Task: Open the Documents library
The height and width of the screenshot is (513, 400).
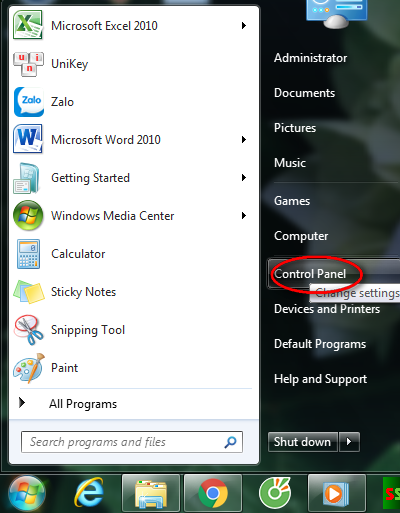Action: pyautogui.click(x=304, y=93)
